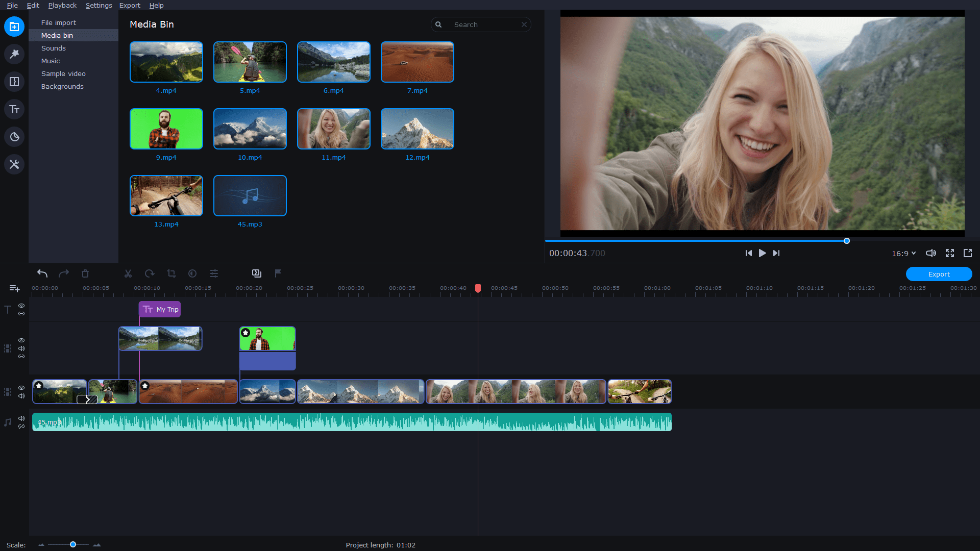Click the red timeline playhead marker
The height and width of the screenshot is (551, 980).
coord(478,287)
